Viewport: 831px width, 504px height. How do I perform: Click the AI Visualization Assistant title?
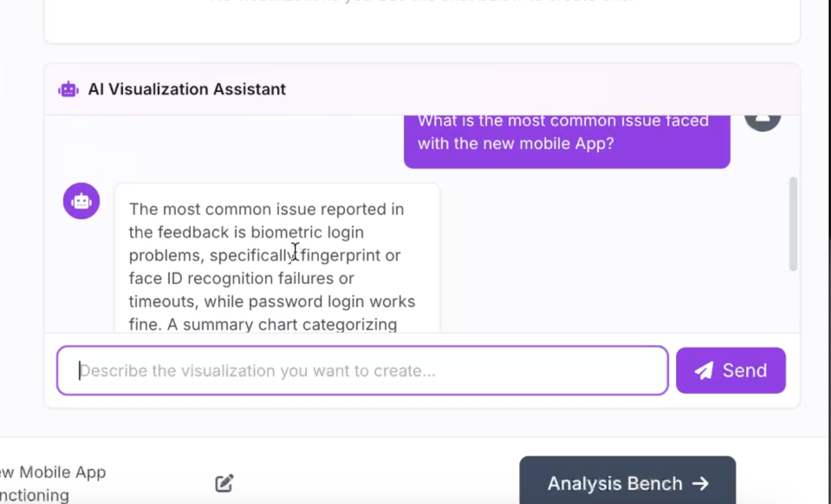tap(187, 89)
